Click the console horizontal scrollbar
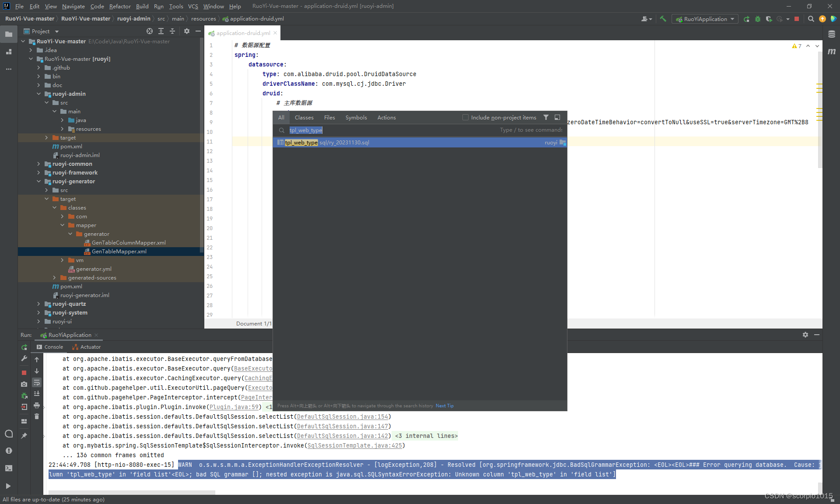This screenshot has width=840, height=504. (132, 493)
